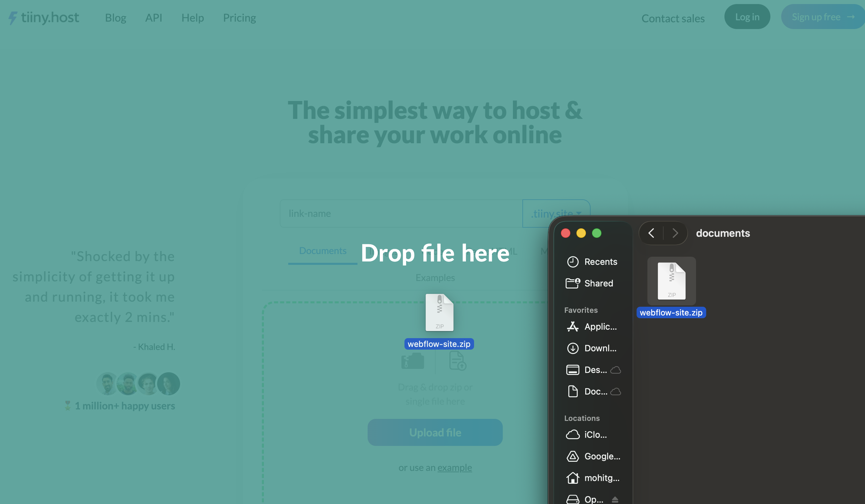Eject the external drive in Locations
The image size is (865, 504).
click(x=615, y=499)
